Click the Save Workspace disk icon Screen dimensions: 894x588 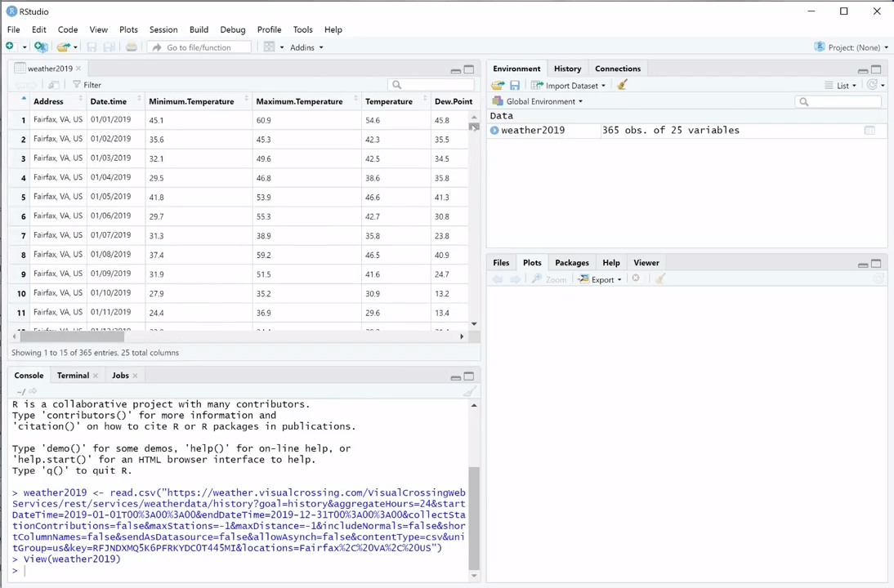tap(515, 86)
